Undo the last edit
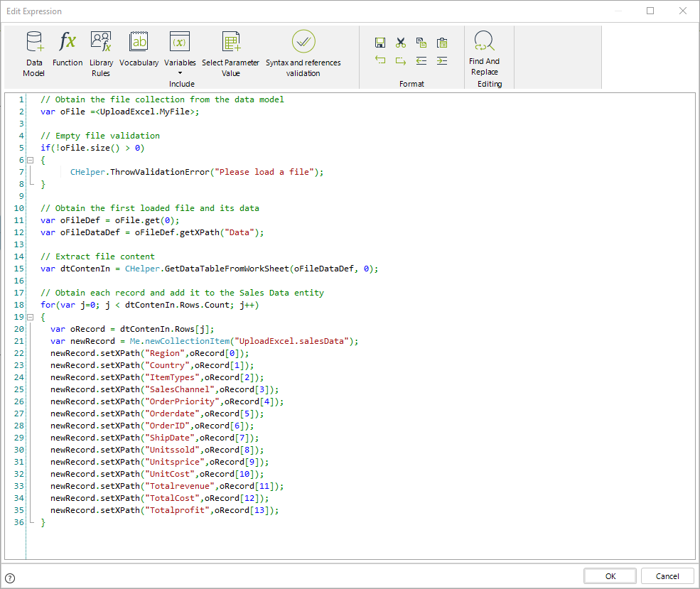 coord(380,60)
